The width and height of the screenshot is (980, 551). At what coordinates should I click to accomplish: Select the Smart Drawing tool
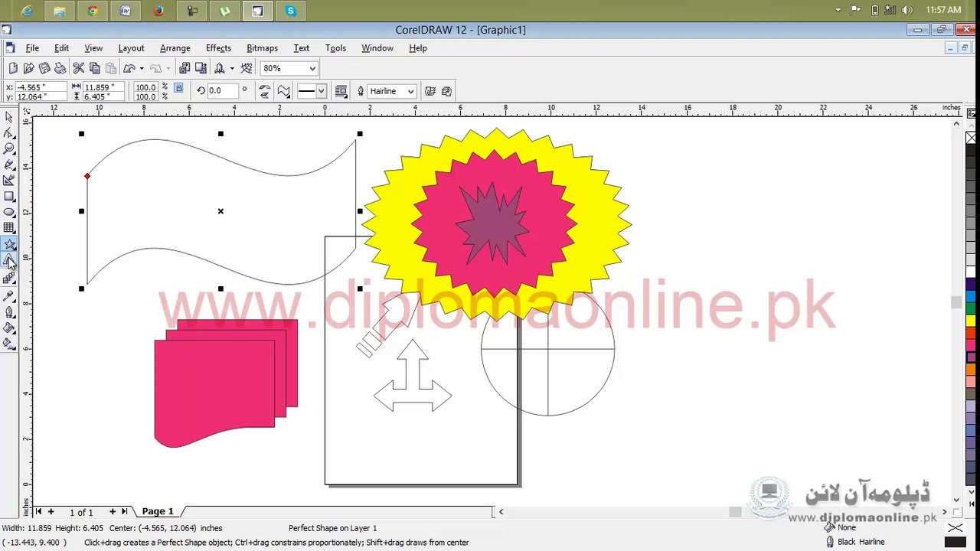(9, 181)
